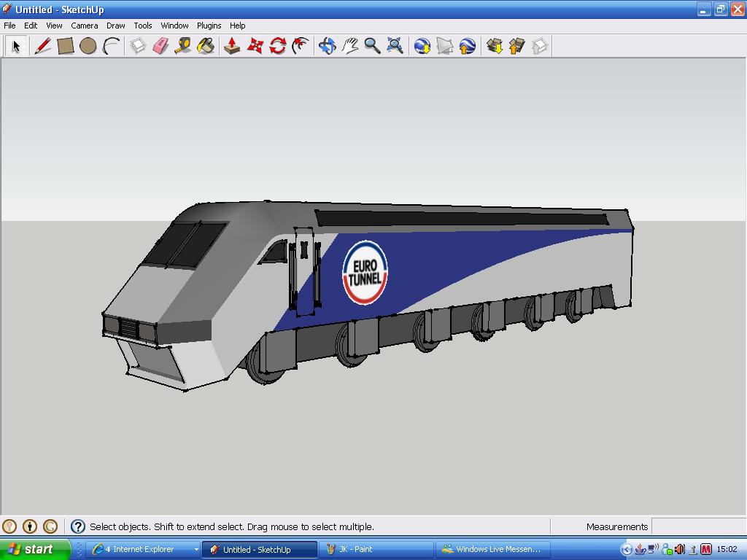Expand hidden system tray icons arrow
The image size is (747, 560).
(x=627, y=550)
